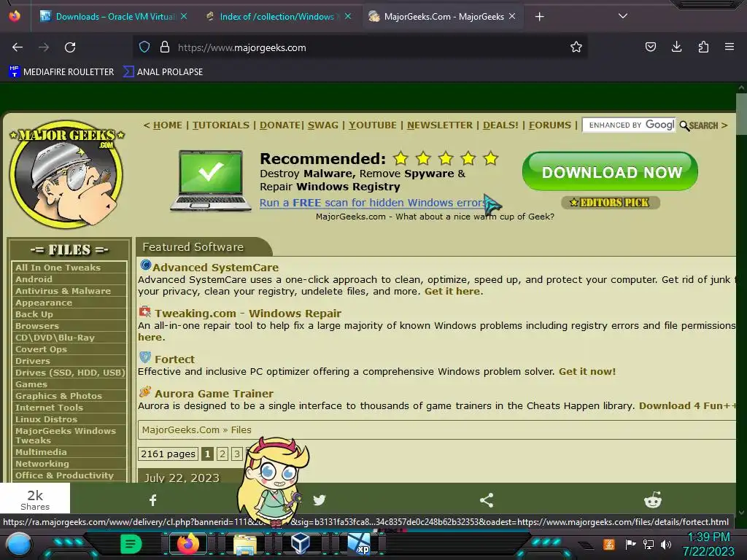Open the downloads panel icon

[x=676, y=47]
